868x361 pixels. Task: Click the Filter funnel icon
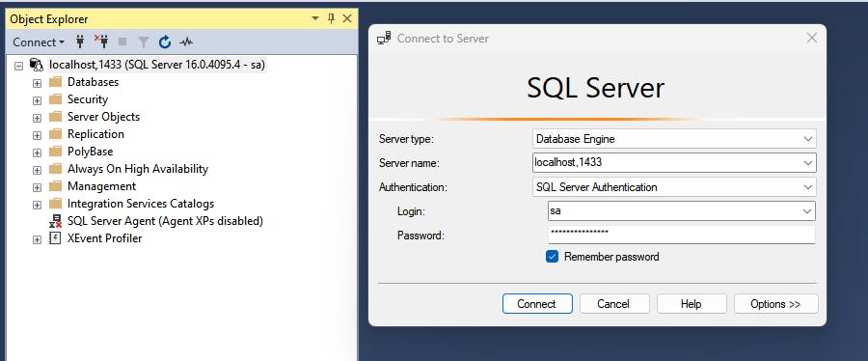[x=144, y=42]
